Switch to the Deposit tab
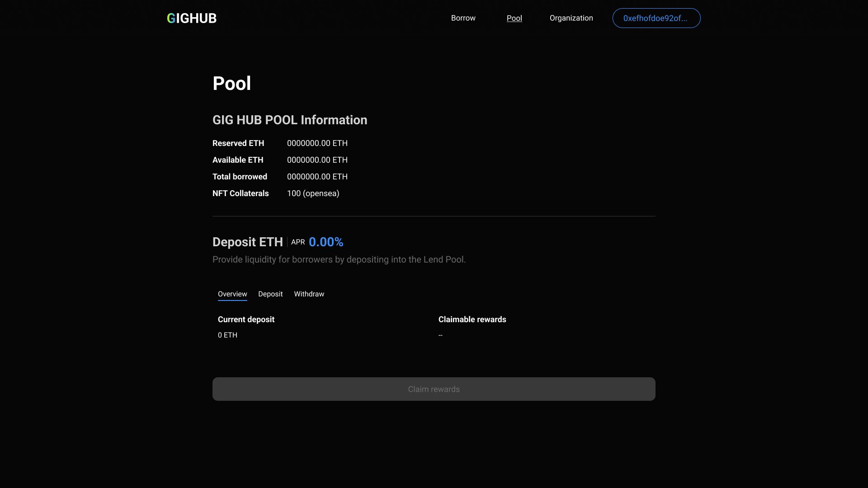Image resolution: width=868 pixels, height=488 pixels. tap(270, 294)
